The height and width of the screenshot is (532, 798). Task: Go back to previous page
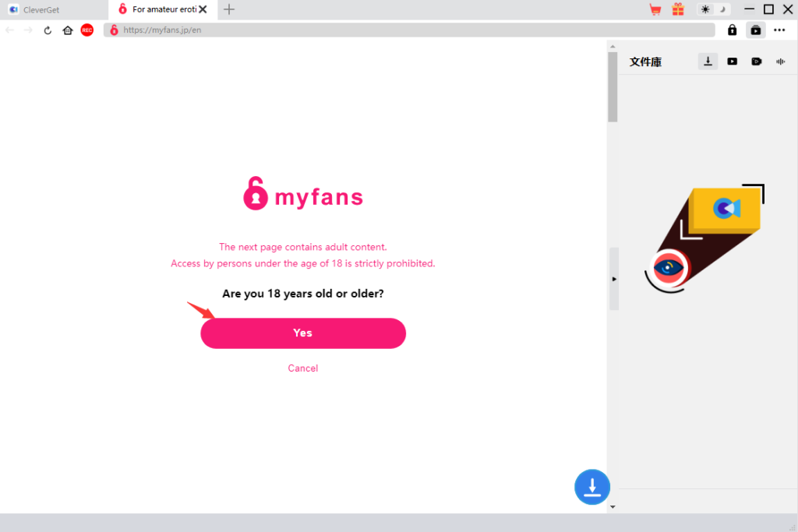(x=9, y=30)
